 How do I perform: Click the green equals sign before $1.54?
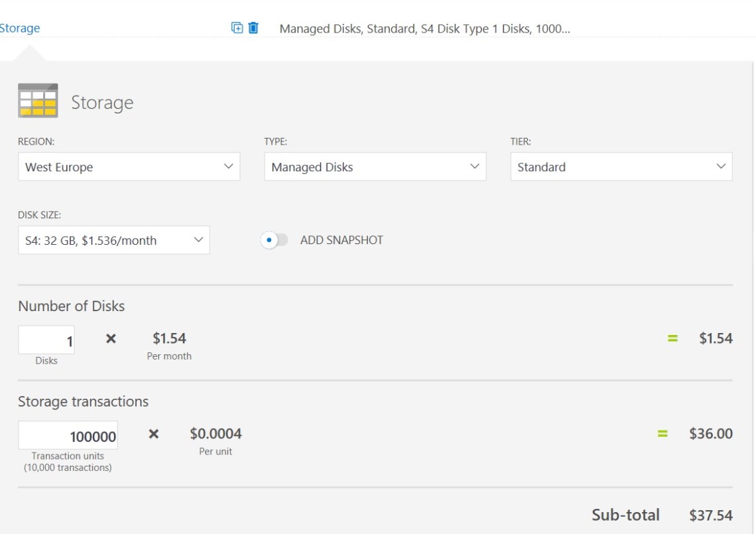(x=672, y=338)
